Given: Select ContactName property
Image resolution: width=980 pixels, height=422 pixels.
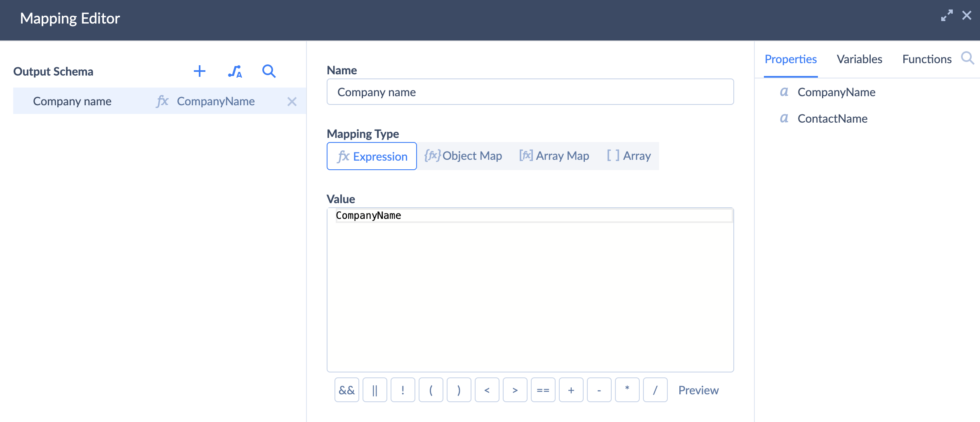Looking at the screenshot, I should 832,119.
